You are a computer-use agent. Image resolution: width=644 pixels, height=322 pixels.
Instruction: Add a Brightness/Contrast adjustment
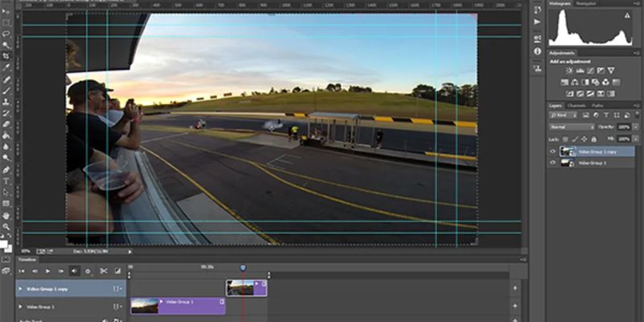click(569, 71)
